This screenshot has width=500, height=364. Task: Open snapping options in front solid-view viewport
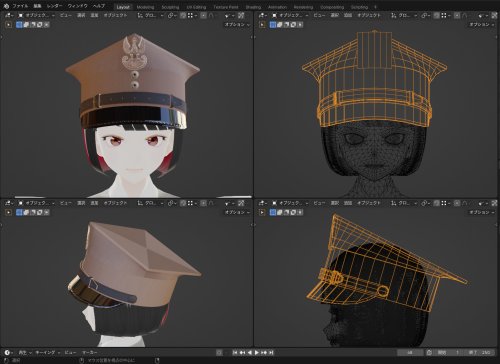pos(192,15)
